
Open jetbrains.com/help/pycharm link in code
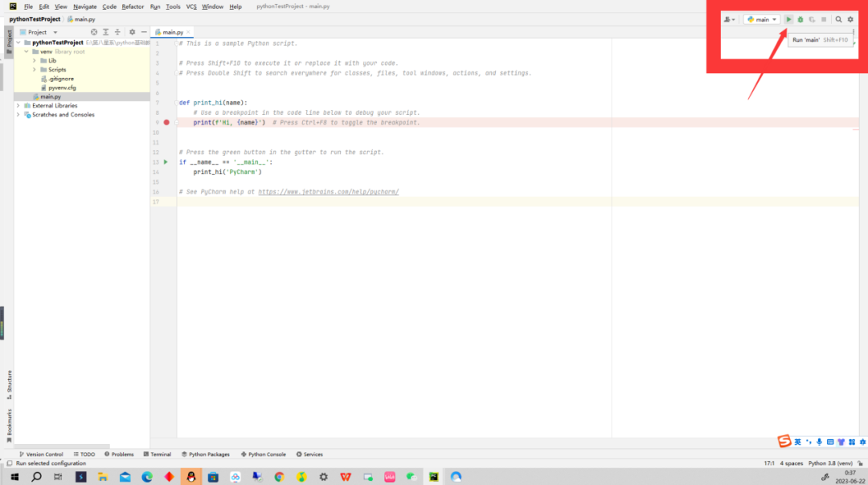328,192
